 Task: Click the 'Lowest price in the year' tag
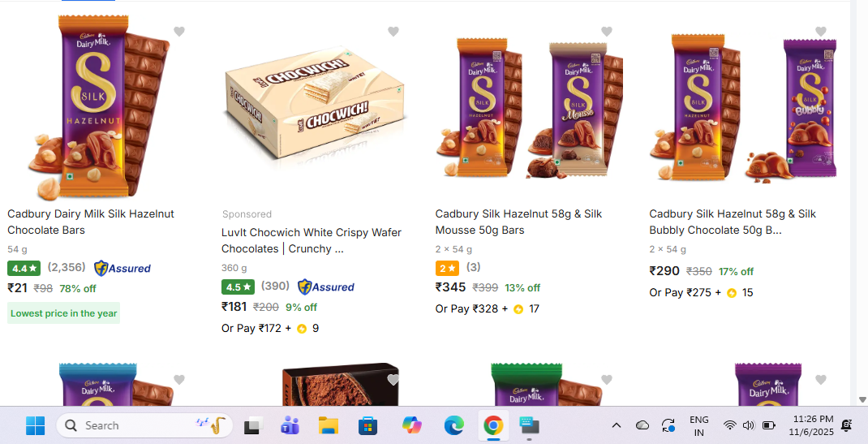click(x=64, y=313)
